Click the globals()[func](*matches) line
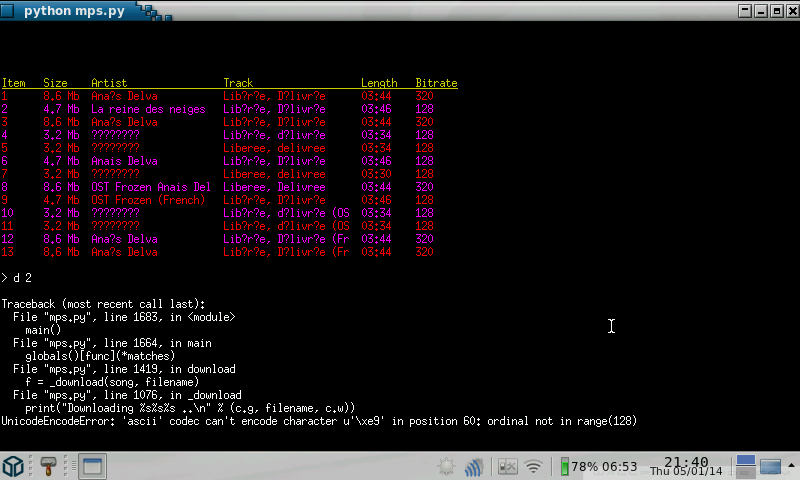The width and height of the screenshot is (800, 480). click(101, 356)
